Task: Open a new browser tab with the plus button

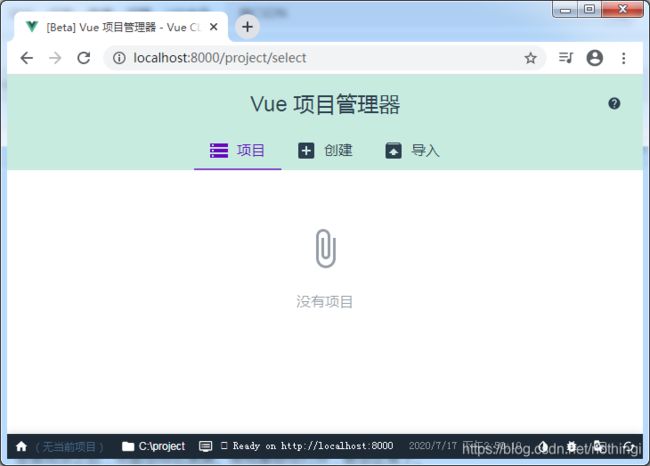Action: pos(247,27)
